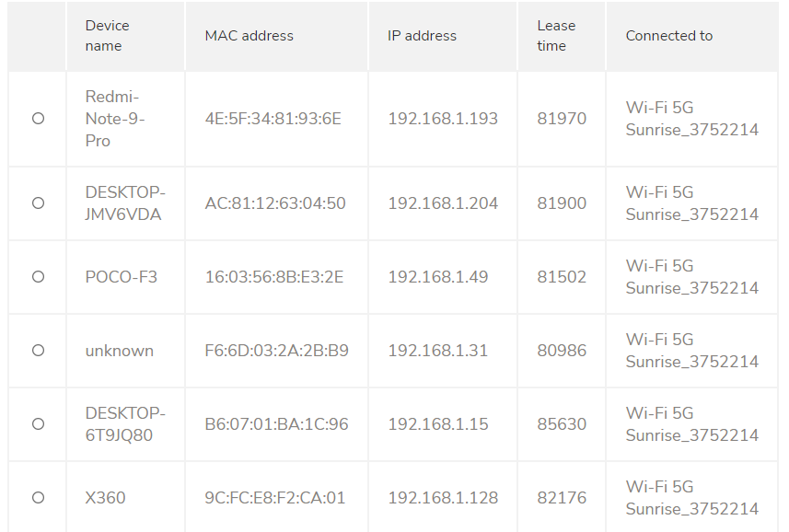Click MAC address F6:6D:03:2A:2B:B9

pos(276,351)
